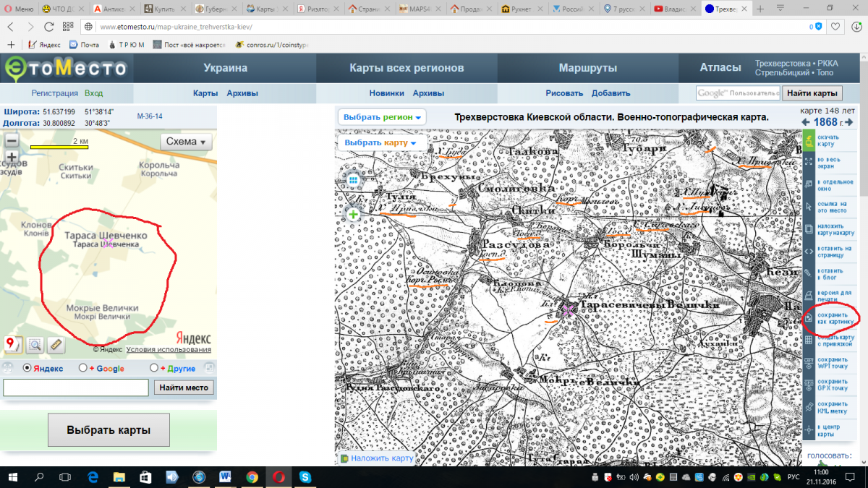This screenshot has width=868, height=488.
Task: Click the save-as-picture icon in sidebar
Action: coord(809,318)
